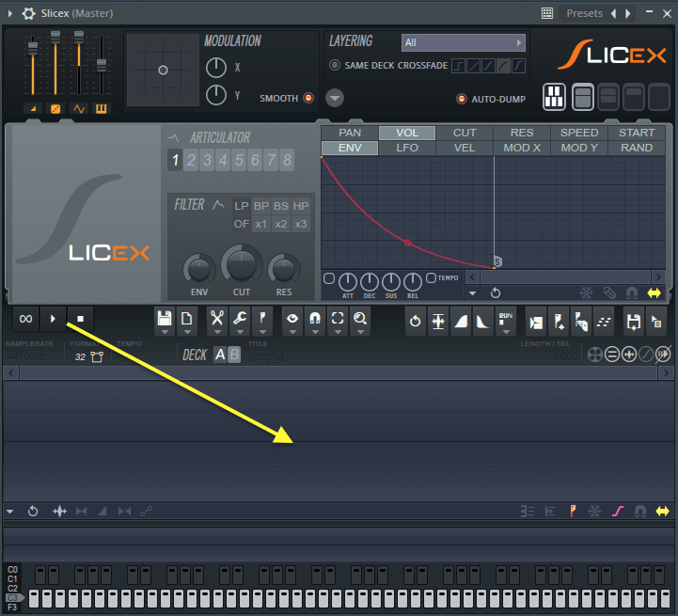Viewport: 678px width, 616px height.
Task: Select the HP filter type
Action: tap(301, 206)
